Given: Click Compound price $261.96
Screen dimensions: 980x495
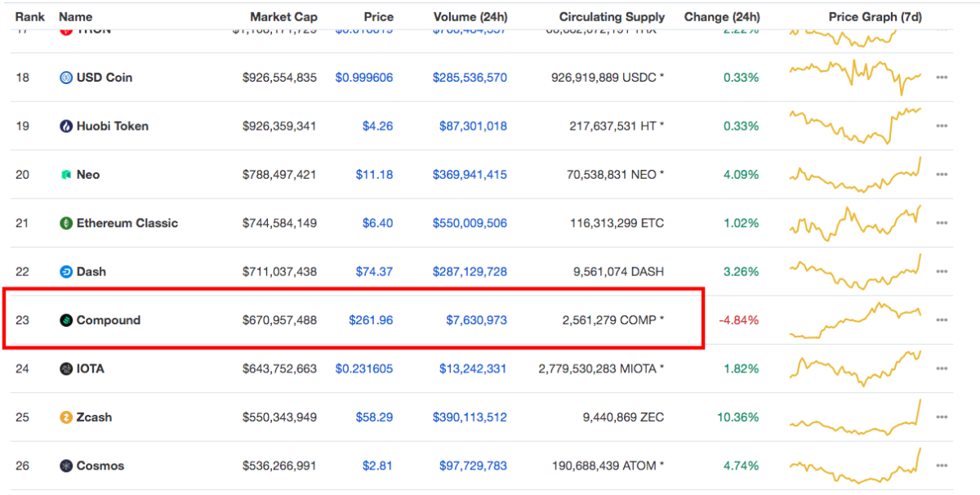Looking at the screenshot, I should [x=372, y=320].
